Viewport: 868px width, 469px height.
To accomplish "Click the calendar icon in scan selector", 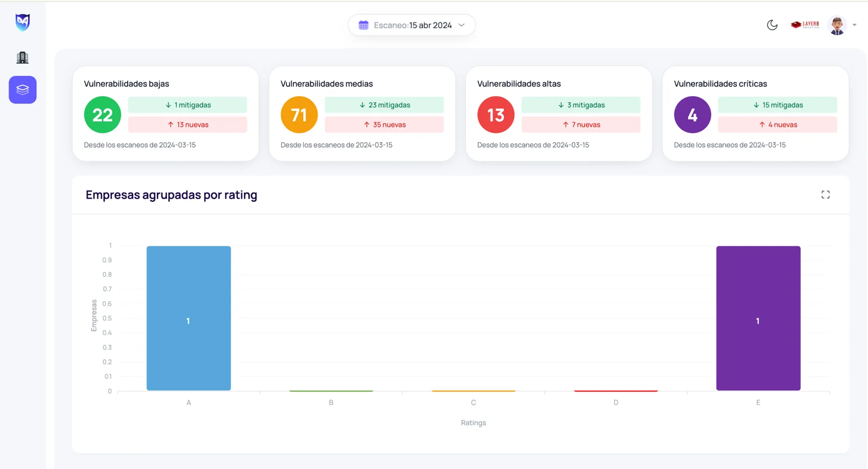I will 364,25.
